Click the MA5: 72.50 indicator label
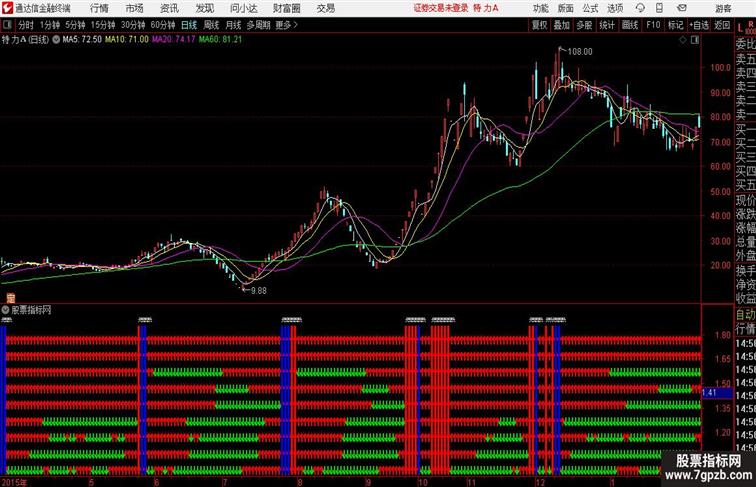The image size is (756, 487). point(82,40)
